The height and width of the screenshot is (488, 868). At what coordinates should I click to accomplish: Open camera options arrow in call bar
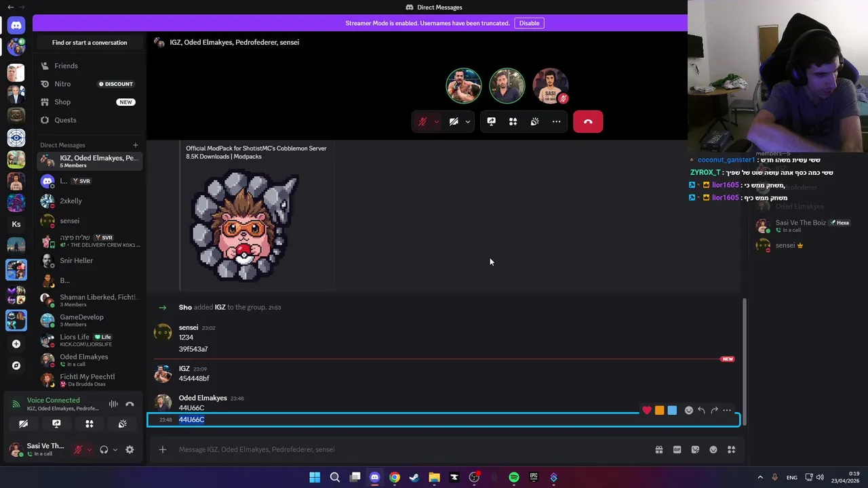[467, 121]
